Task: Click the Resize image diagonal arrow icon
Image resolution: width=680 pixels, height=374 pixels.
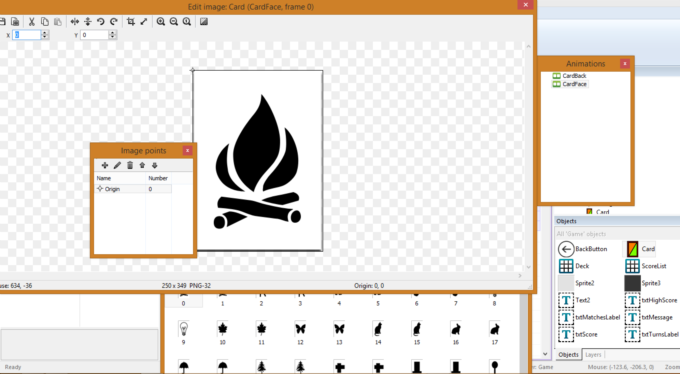Action: click(144, 22)
